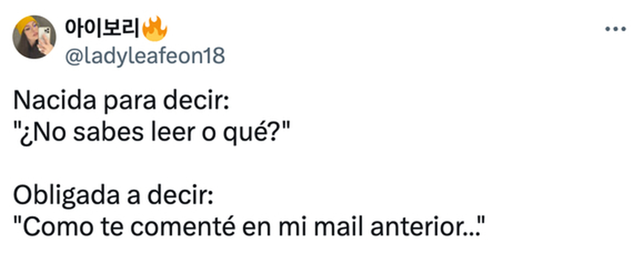The width and height of the screenshot is (644, 253).
Task: Click the word "comenté" in the tweet
Action: [183, 227]
